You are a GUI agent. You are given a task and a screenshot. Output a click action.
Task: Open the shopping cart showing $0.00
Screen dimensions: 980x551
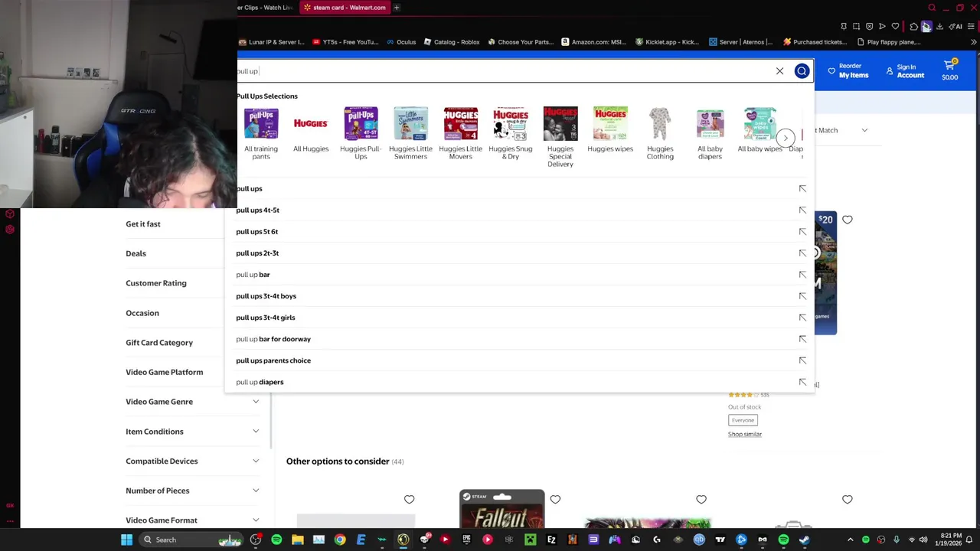949,70
